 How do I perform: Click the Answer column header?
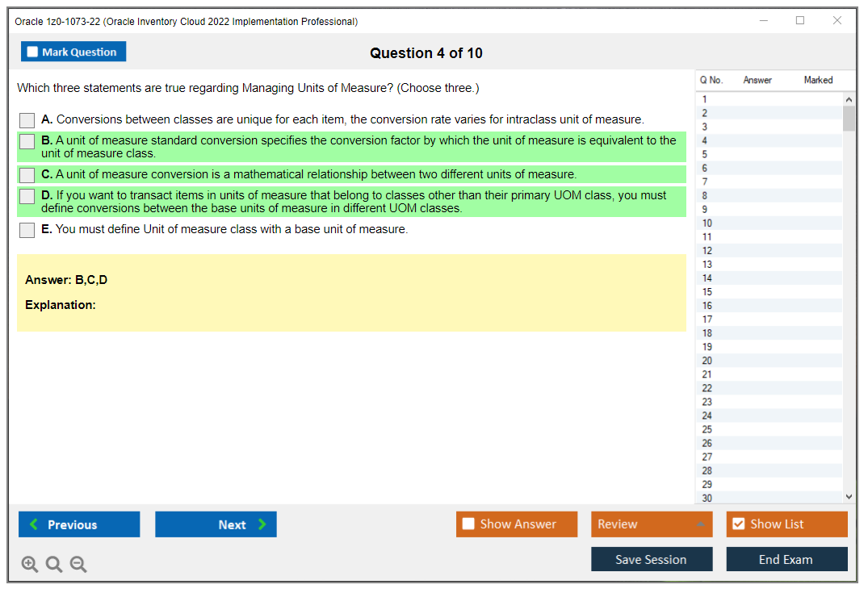coord(757,80)
